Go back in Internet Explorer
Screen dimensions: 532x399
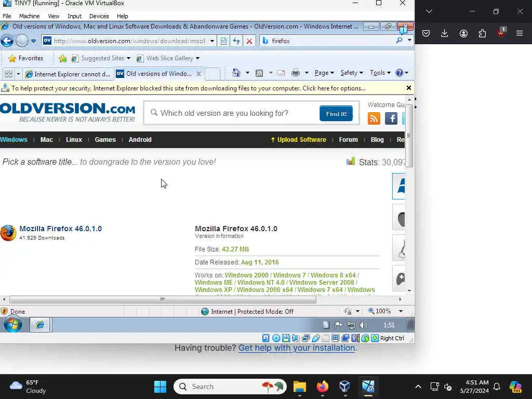(x=7, y=41)
